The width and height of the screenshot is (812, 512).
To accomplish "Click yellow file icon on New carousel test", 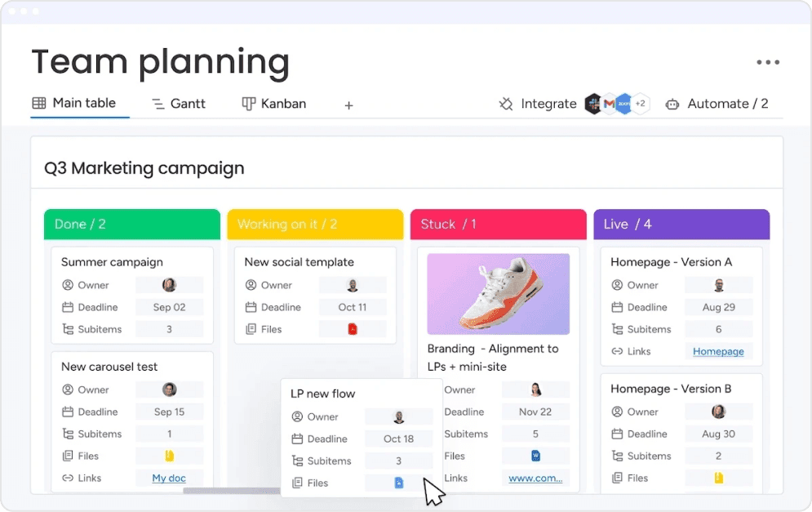I will point(170,456).
